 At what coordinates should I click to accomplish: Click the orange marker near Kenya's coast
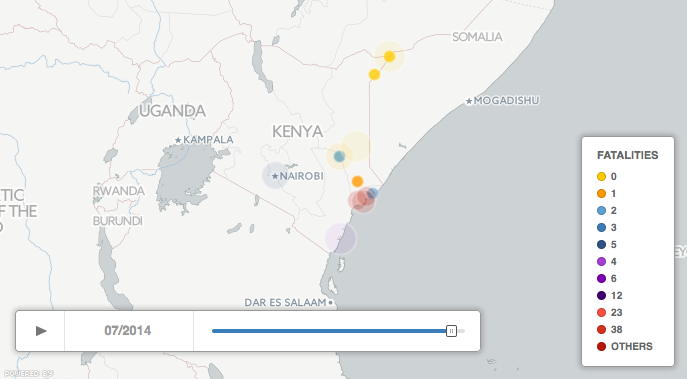point(358,181)
